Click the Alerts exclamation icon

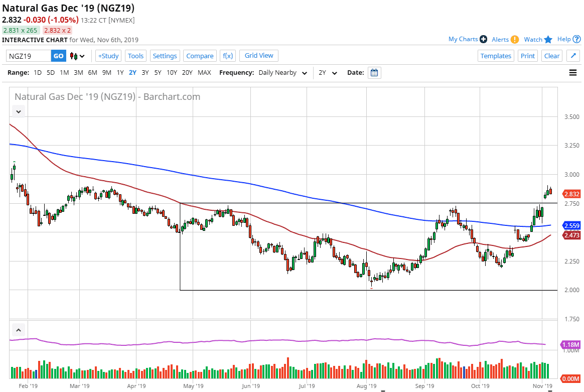tap(515, 40)
